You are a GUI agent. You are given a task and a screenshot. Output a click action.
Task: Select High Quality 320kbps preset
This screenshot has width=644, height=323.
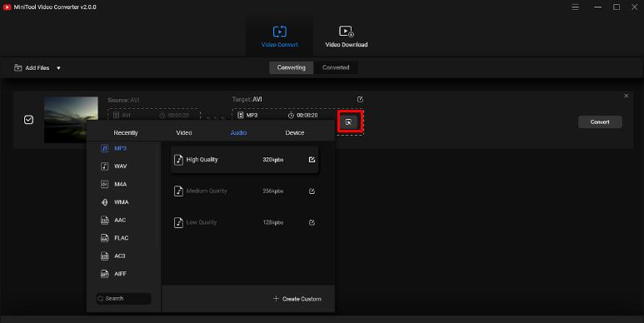pyautogui.click(x=244, y=160)
